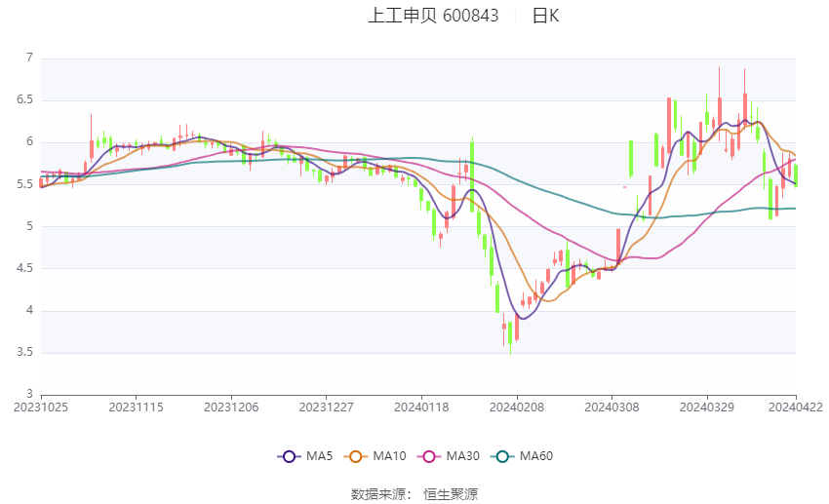Click the 日K chart type label
The image size is (829, 504).
pyautogui.click(x=545, y=16)
